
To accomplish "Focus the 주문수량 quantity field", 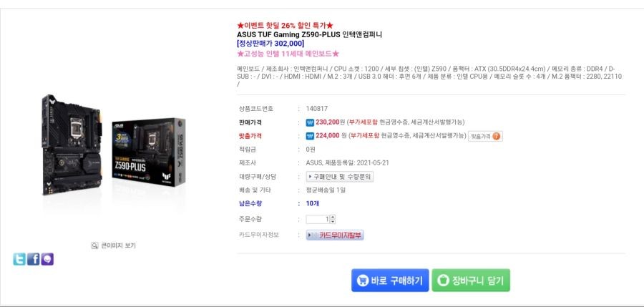I will tap(318, 220).
